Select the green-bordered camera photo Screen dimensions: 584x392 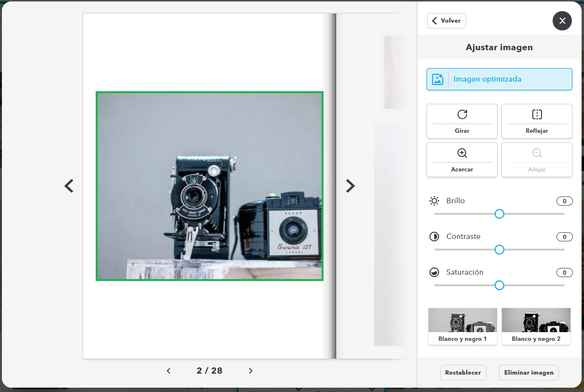(x=210, y=186)
